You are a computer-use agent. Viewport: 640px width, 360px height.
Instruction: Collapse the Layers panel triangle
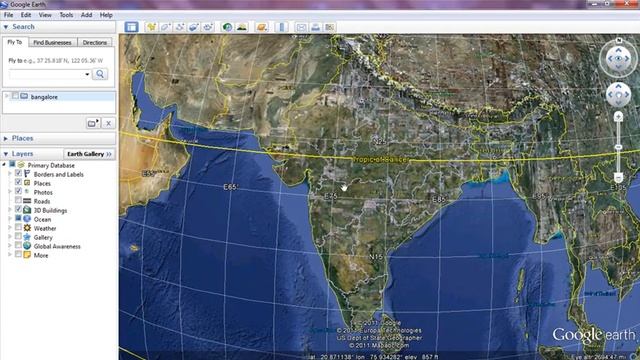pos(6,154)
